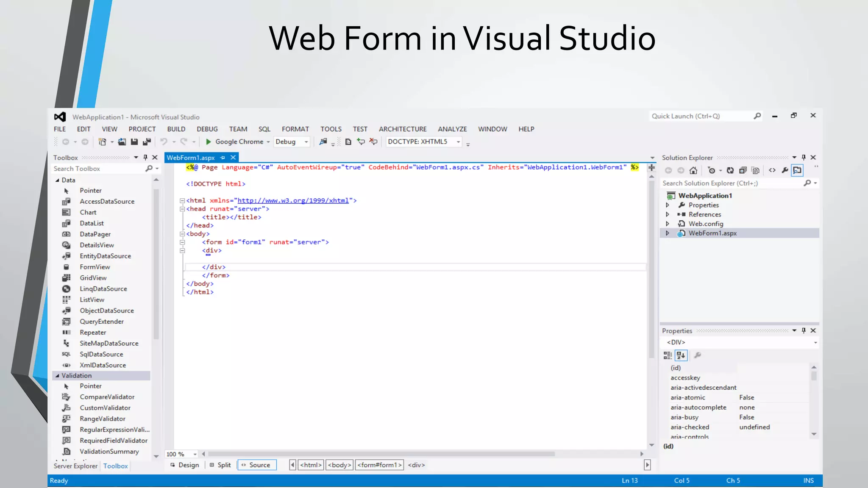Screen dimensions: 868x488
Task: Toggle Preview Selected Items in Solution Explorer
Action: pyautogui.click(x=797, y=170)
